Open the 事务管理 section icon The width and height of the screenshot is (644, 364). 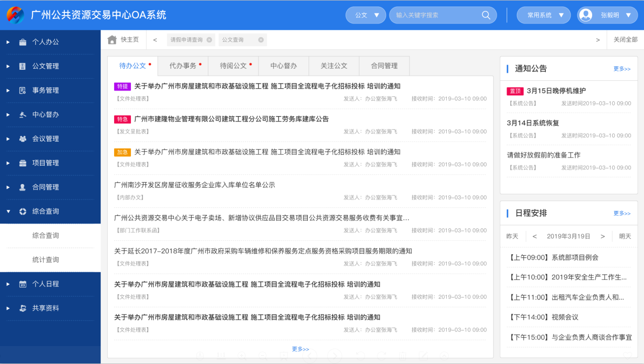point(22,90)
